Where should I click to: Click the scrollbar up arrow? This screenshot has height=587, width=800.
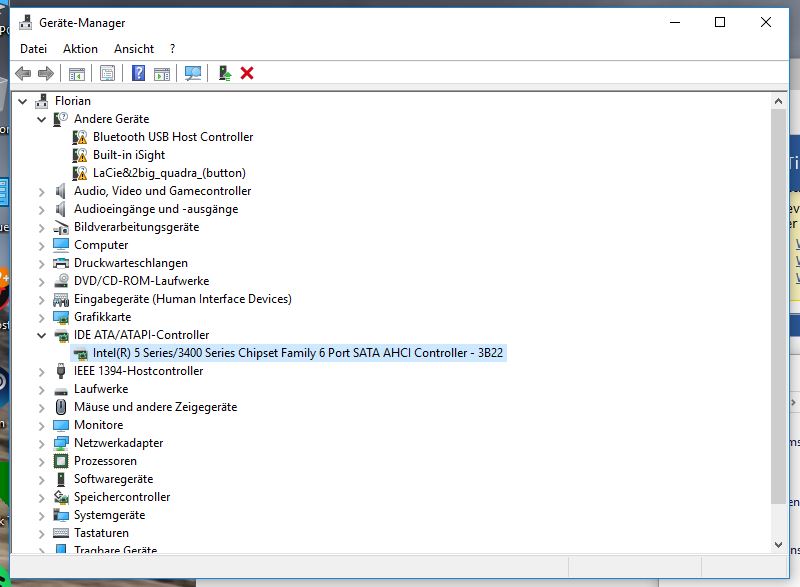778,101
